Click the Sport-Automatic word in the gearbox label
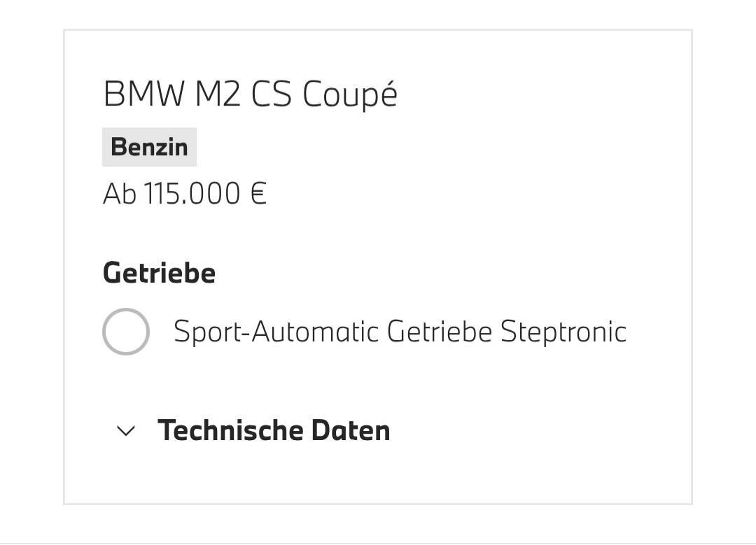Image resolution: width=756 pixels, height=545 pixels. point(276,332)
